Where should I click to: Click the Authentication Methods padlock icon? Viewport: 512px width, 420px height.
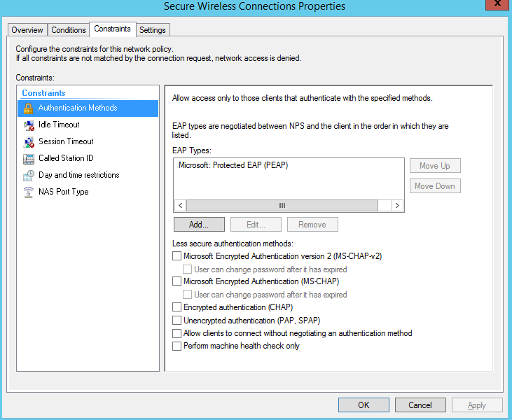pos(28,108)
